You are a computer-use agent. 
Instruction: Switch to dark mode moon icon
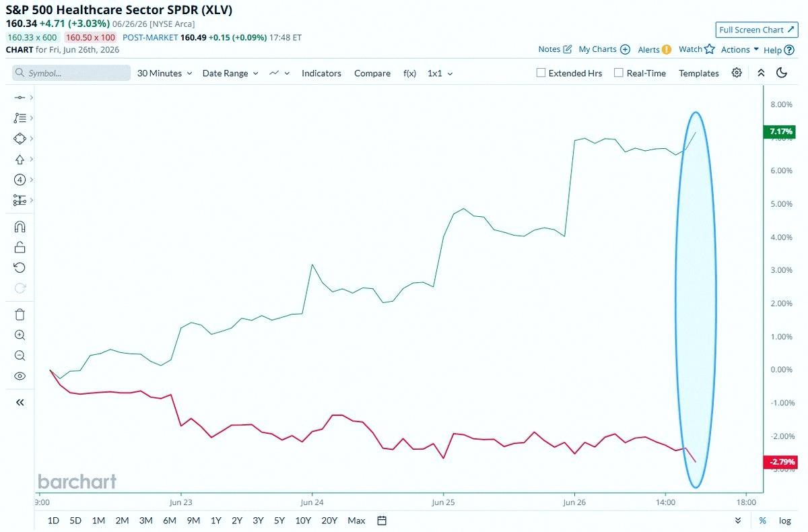click(782, 73)
